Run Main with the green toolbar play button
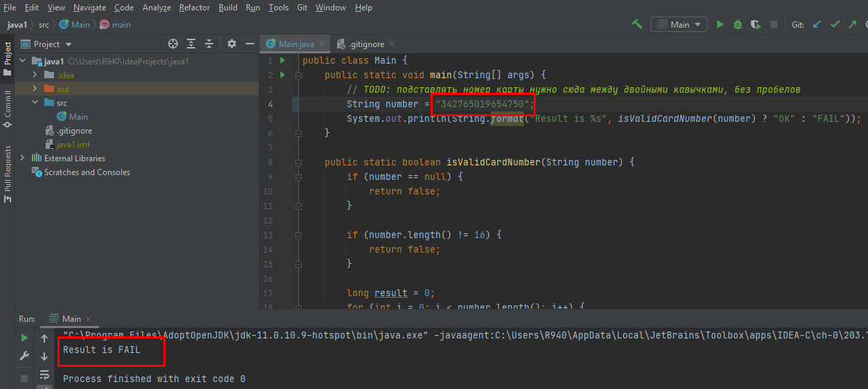 (720, 24)
